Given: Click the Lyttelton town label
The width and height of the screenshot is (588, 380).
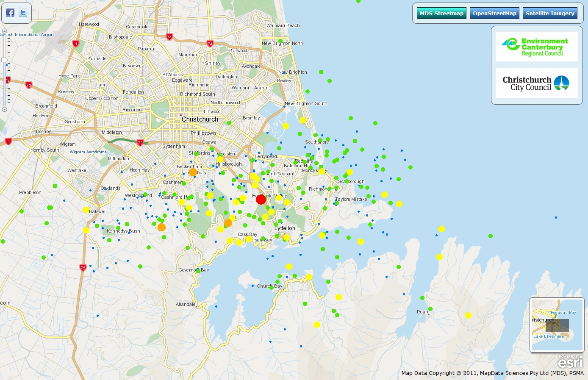Looking at the screenshot, I should click(285, 228).
